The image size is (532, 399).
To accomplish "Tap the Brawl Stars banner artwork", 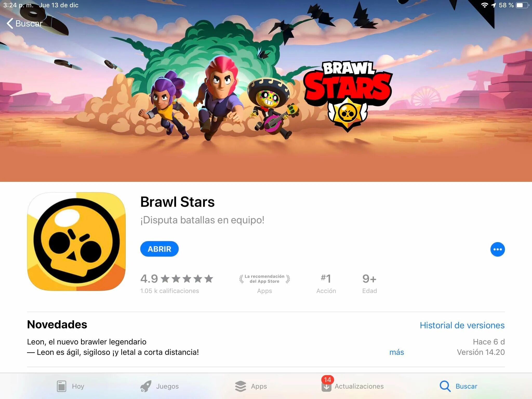I will click(x=266, y=91).
